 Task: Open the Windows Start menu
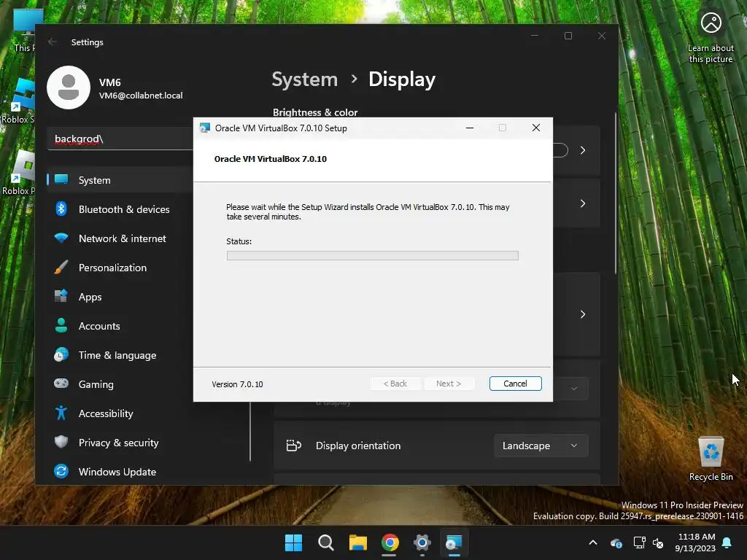tap(293, 542)
